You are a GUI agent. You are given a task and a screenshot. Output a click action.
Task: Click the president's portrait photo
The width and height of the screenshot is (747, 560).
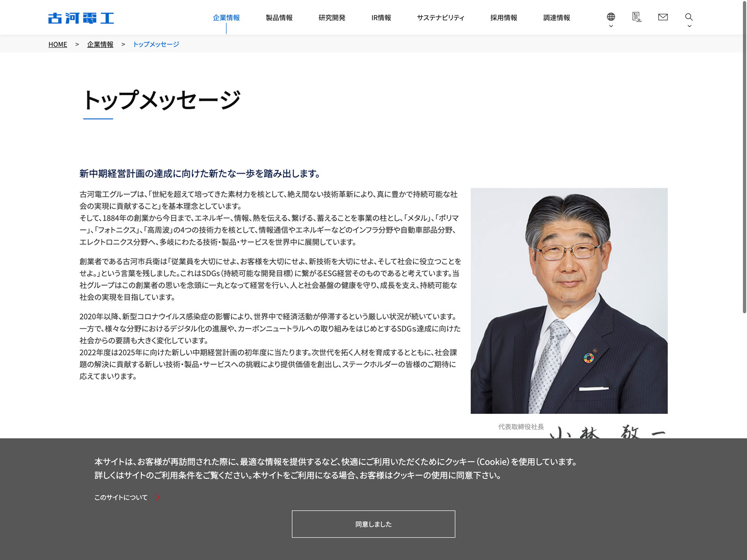tap(569, 301)
